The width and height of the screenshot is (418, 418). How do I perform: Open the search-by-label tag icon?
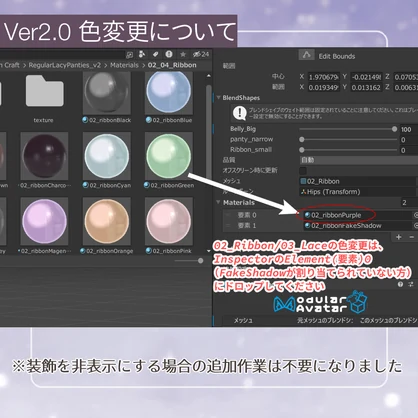coord(155,54)
